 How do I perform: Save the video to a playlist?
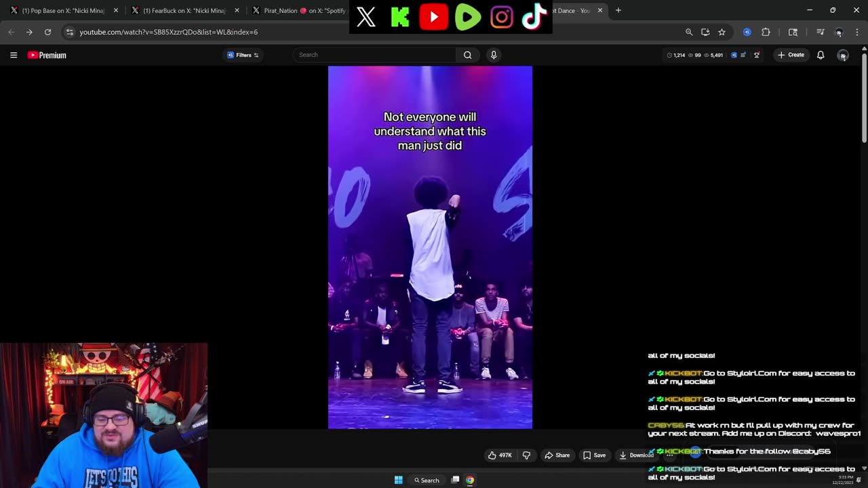[x=595, y=455]
